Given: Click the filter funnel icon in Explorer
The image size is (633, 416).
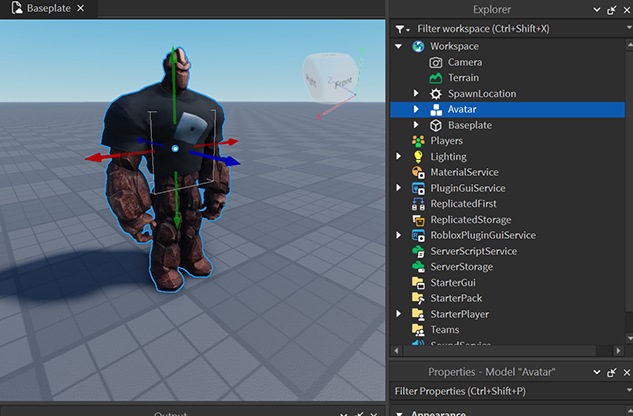Looking at the screenshot, I should click(x=402, y=29).
